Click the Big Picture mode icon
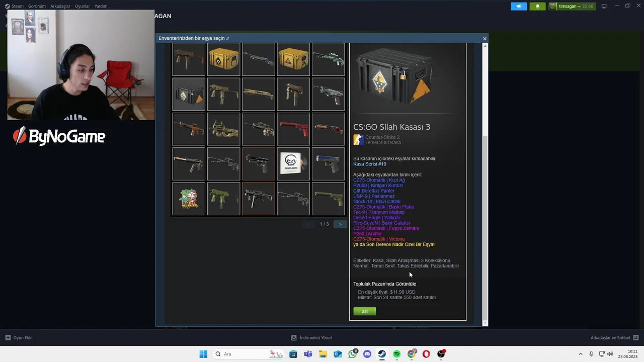 click(604, 6)
